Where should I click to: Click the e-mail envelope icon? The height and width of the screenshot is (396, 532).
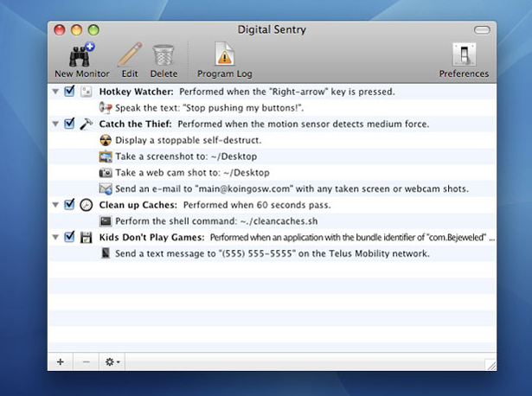[x=106, y=188]
